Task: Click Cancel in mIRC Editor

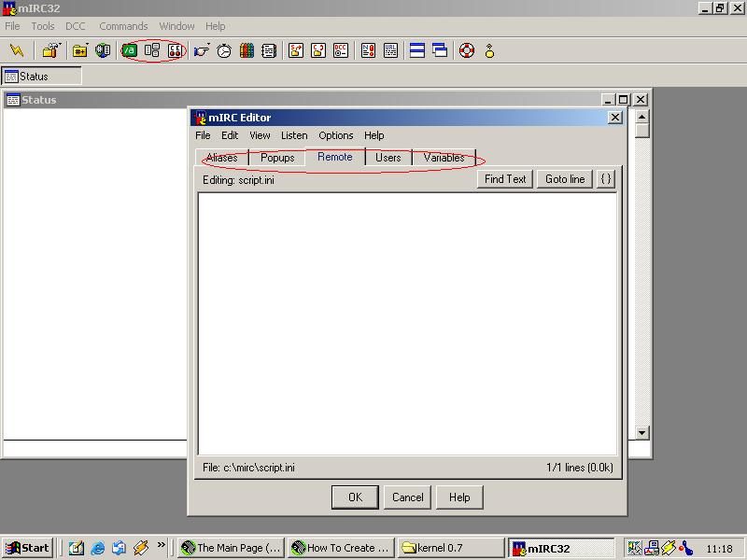Action: (408, 497)
